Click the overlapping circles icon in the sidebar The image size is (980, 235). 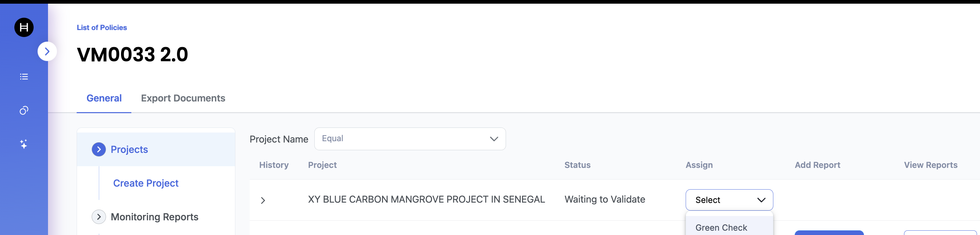pos(24,110)
